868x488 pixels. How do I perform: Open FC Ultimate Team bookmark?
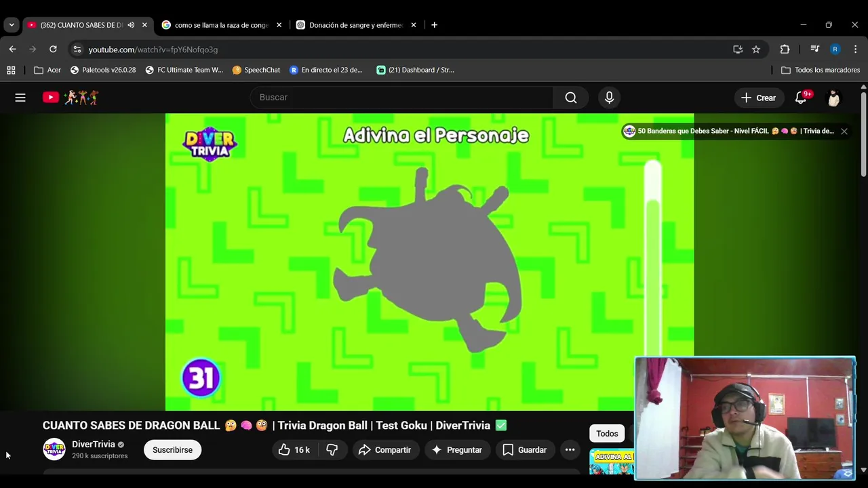click(184, 70)
